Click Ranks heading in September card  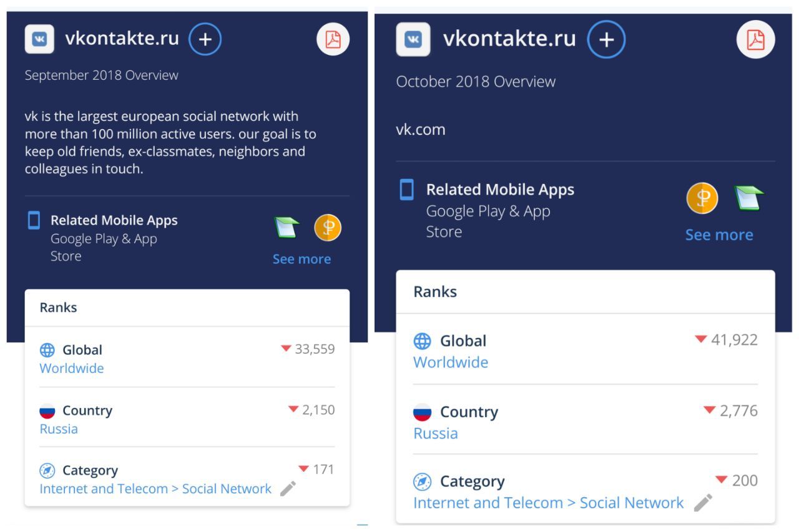pos(59,308)
